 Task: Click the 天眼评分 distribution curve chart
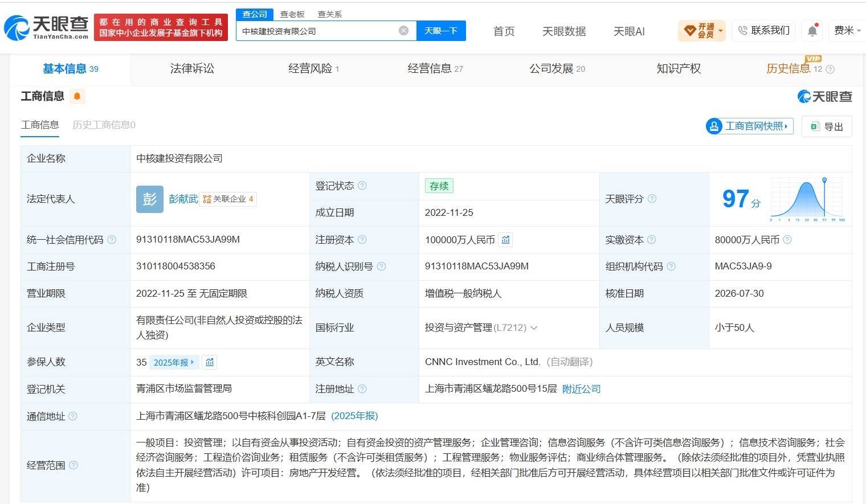pos(807,199)
